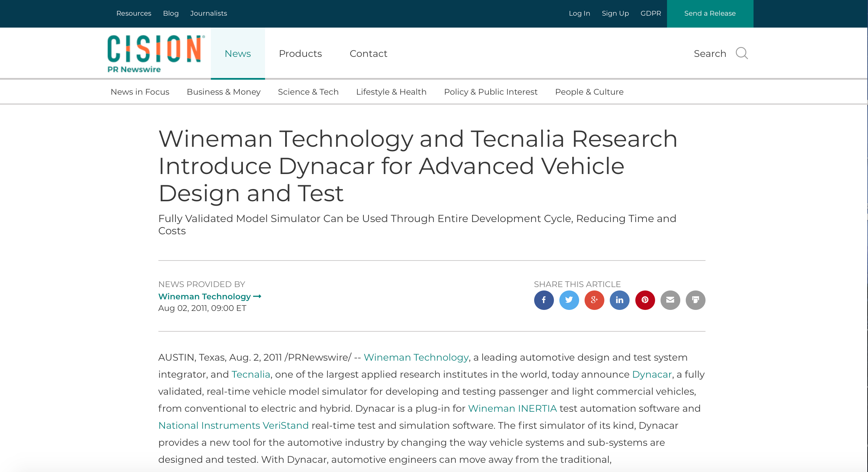Open the Journalists link

click(208, 14)
